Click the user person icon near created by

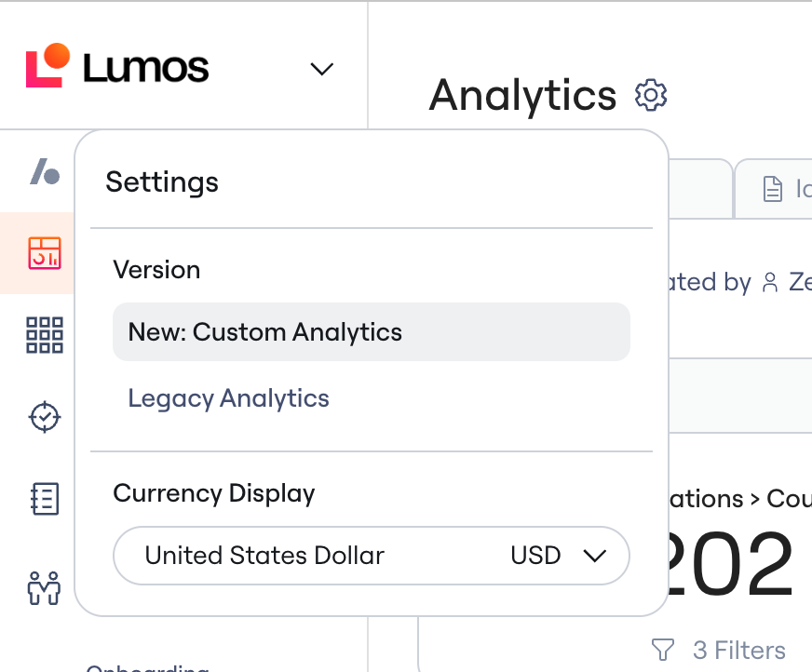tap(770, 283)
